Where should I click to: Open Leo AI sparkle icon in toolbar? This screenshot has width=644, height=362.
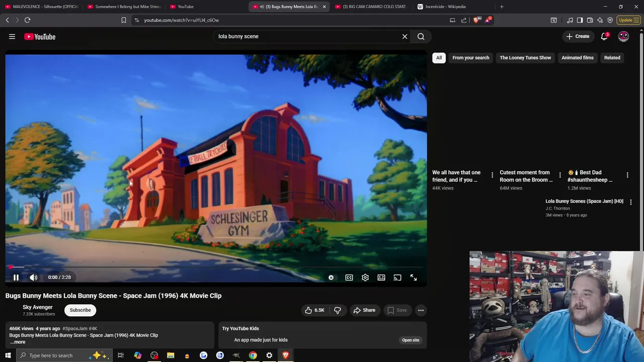pos(600,20)
